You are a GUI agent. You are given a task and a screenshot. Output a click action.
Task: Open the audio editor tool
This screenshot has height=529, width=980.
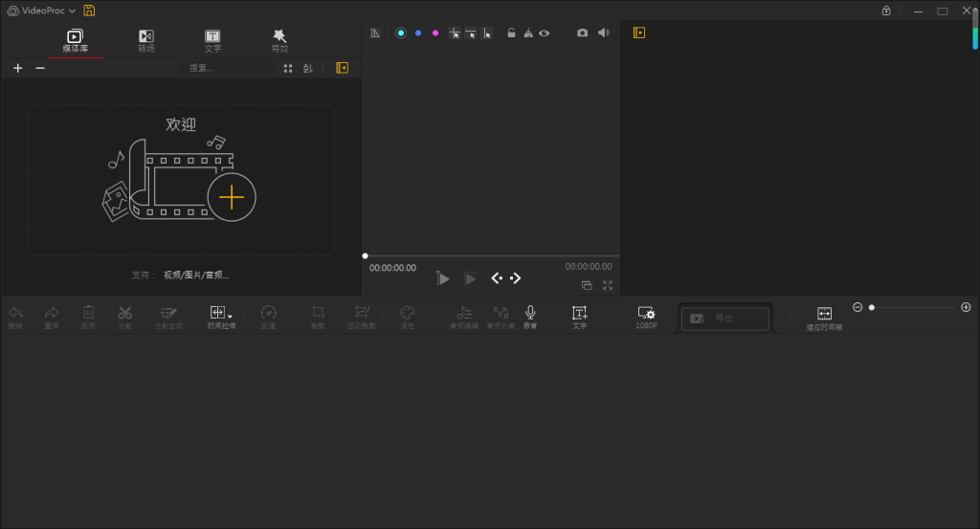click(x=464, y=317)
